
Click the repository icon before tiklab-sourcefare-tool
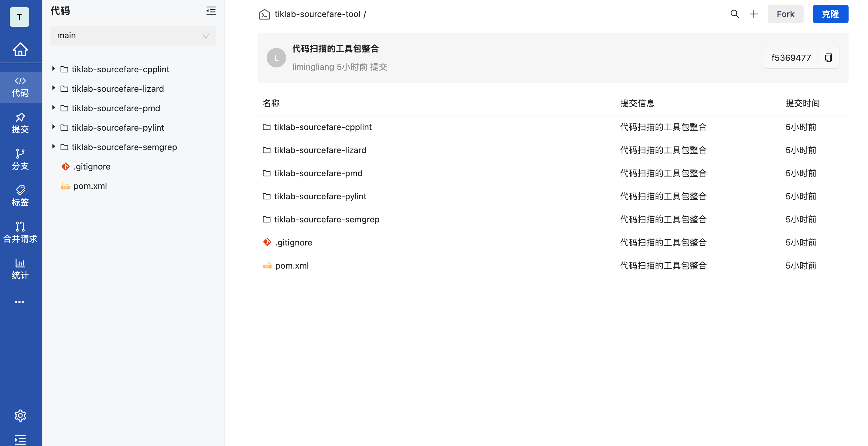tap(264, 14)
